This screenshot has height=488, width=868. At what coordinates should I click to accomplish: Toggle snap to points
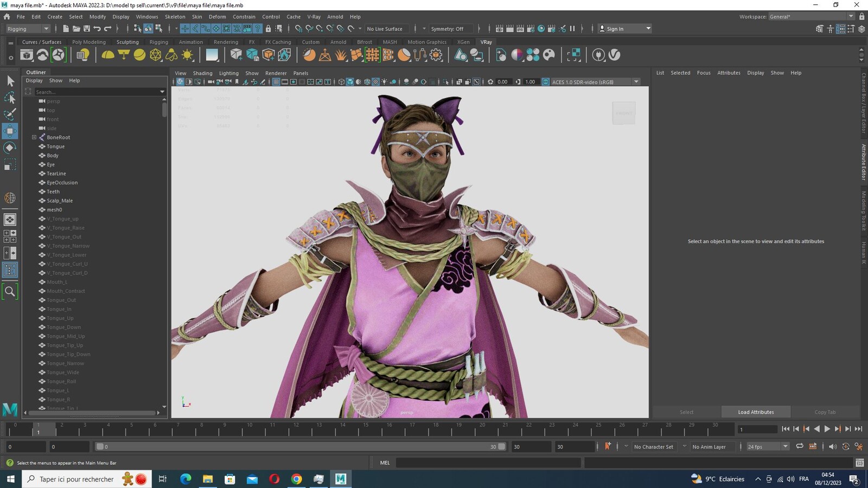click(320, 29)
